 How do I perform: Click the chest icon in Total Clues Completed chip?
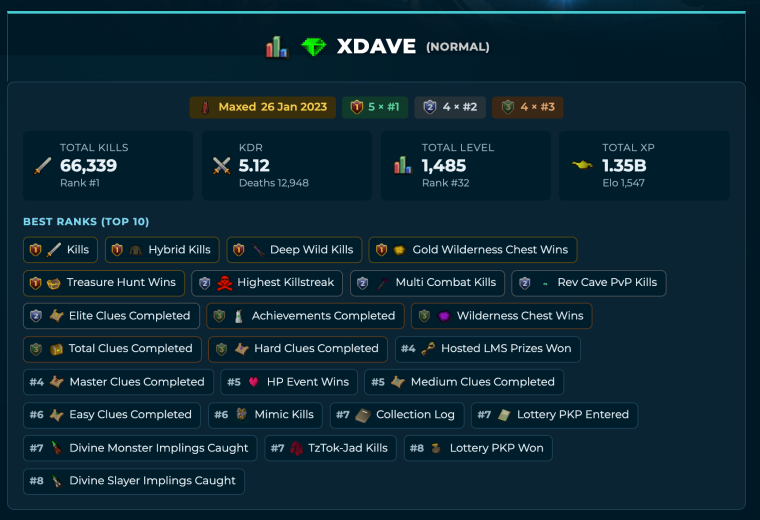pyautogui.click(x=56, y=349)
